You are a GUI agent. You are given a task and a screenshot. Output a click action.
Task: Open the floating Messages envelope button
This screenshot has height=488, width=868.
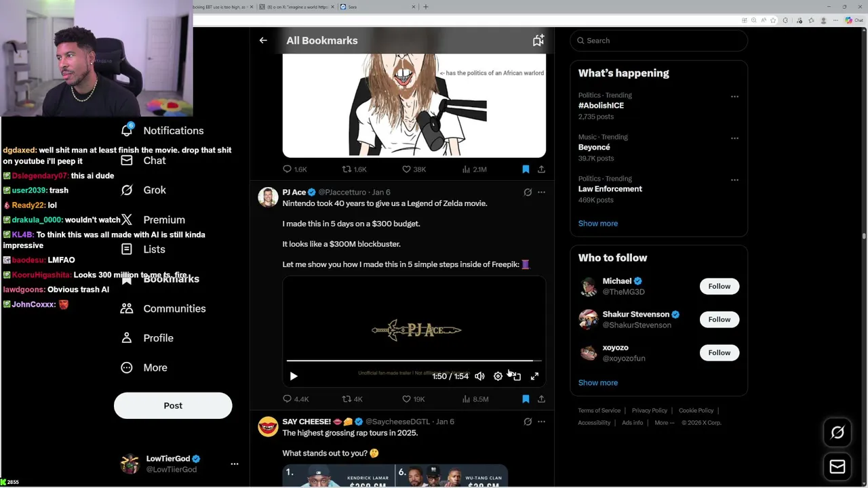[837, 466]
